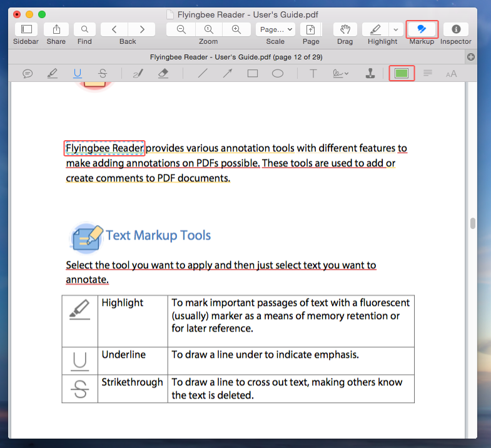Select the User's Guide.pdf tab
The image size is (491, 448).
point(236,57)
